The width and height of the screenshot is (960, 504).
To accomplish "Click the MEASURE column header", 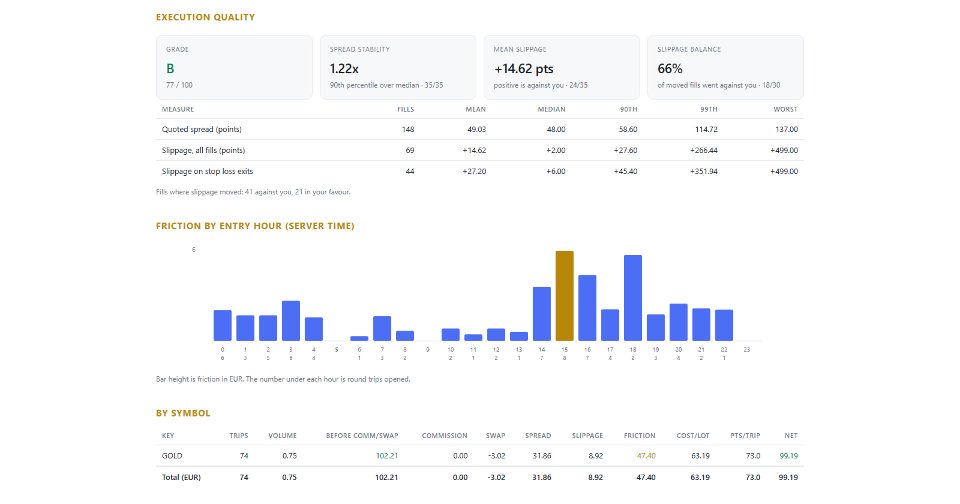I will pyautogui.click(x=178, y=110).
